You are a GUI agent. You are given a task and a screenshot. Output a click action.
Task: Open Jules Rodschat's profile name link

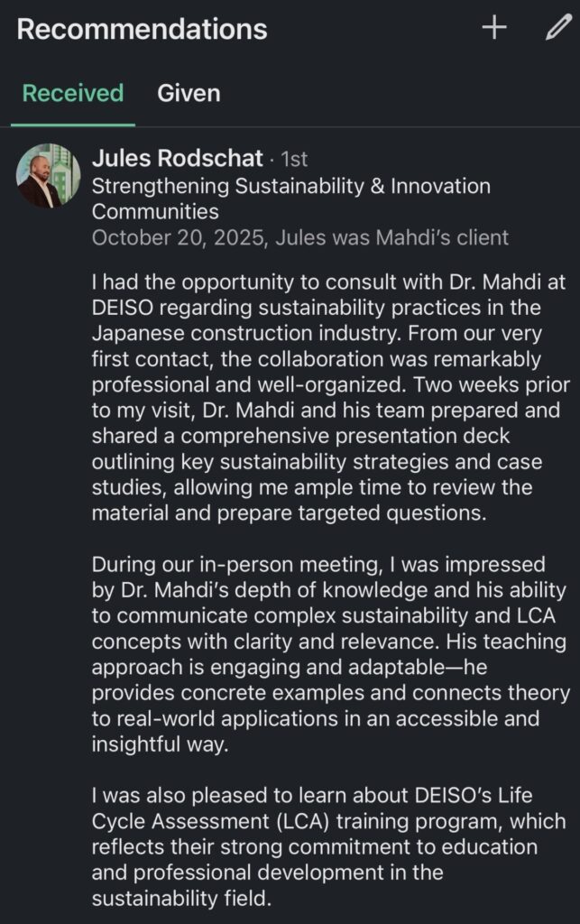178,160
